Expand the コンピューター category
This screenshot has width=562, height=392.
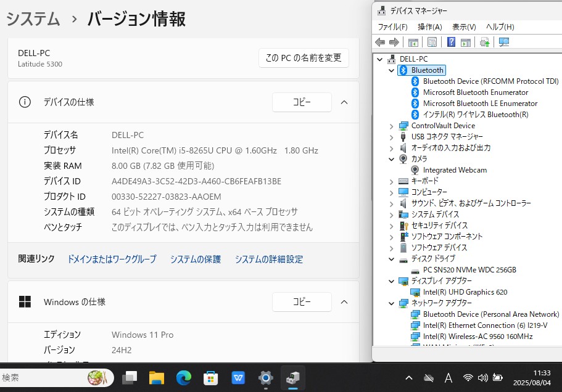click(x=391, y=192)
